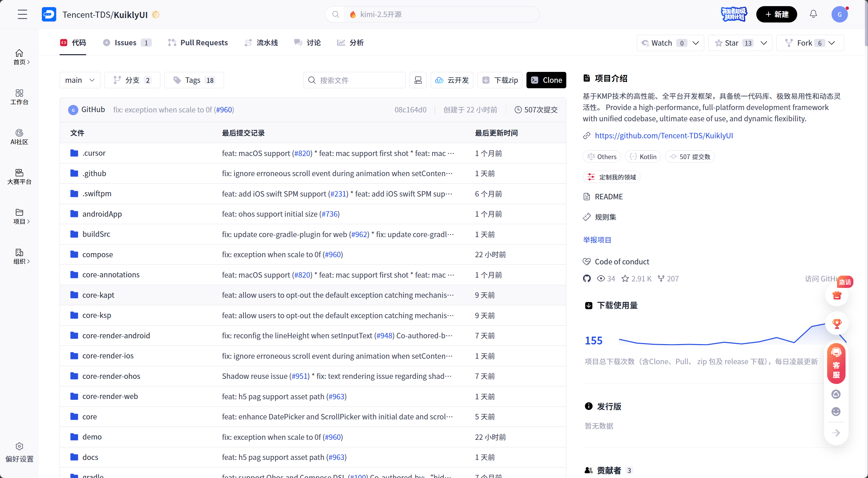Screen dimensions: 868x478
Task: Click the black Clone button
Action: tap(546, 80)
